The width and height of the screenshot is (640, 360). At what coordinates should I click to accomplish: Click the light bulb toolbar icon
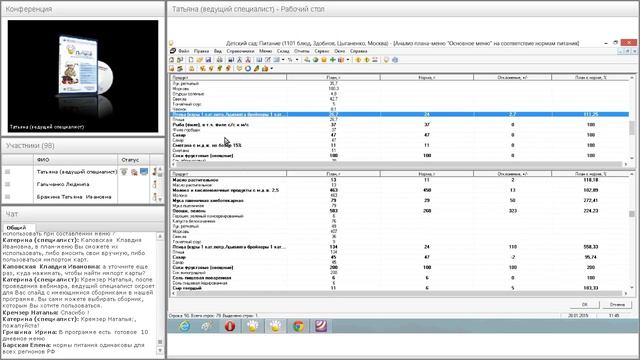coord(386,60)
